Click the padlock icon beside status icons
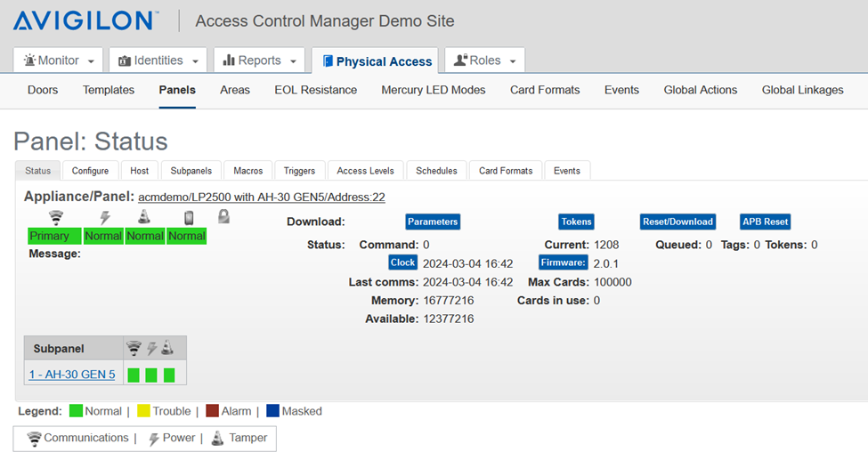Viewport: 868px width, 468px height. [x=223, y=216]
